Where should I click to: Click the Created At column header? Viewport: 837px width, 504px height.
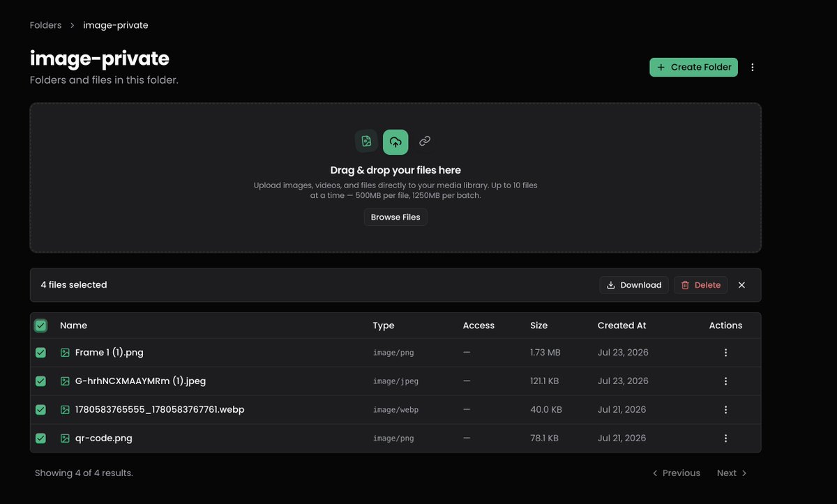click(x=621, y=326)
